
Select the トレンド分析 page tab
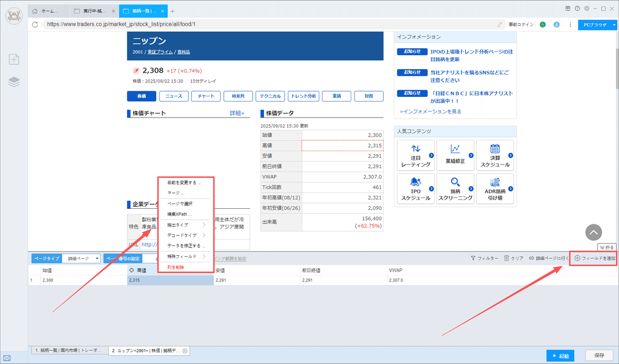pos(304,96)
